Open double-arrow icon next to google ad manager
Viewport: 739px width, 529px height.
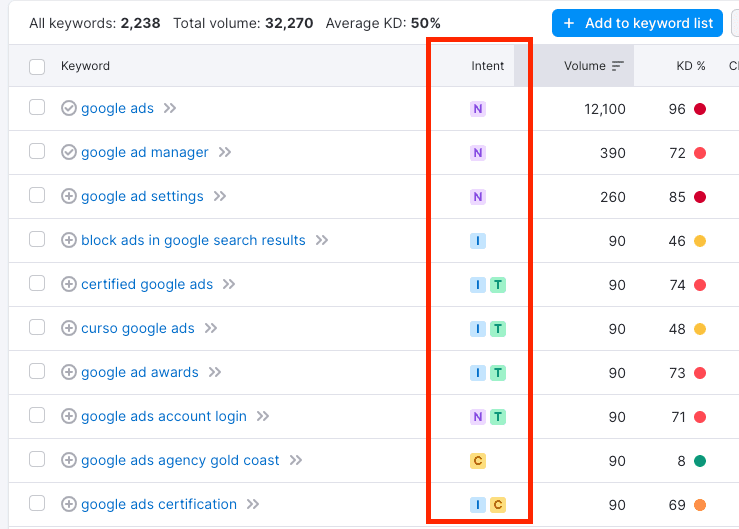coord(225,152)
